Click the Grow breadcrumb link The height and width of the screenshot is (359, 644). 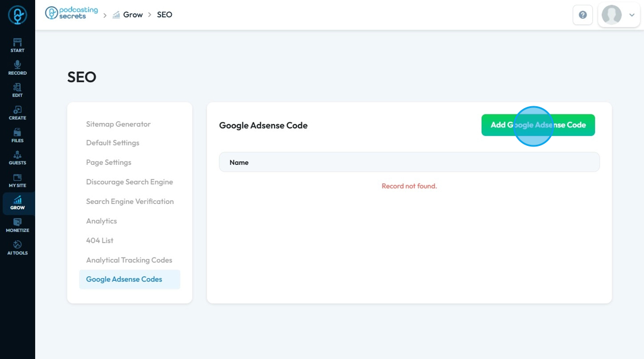[x=132, y=15]
